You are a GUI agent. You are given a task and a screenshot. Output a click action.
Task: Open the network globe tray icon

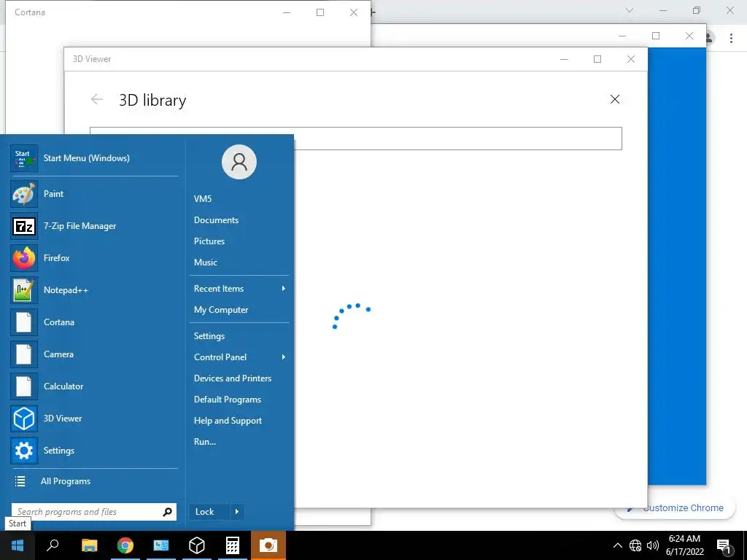[635, 545]
